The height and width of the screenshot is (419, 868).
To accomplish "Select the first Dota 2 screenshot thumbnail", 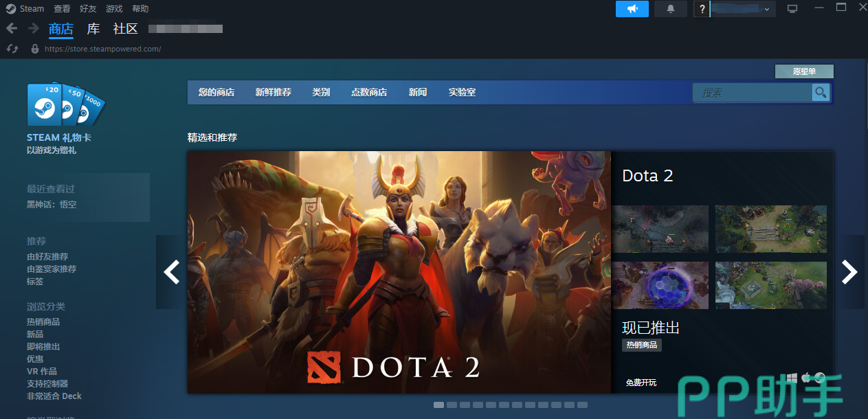I will click(660, 229).
